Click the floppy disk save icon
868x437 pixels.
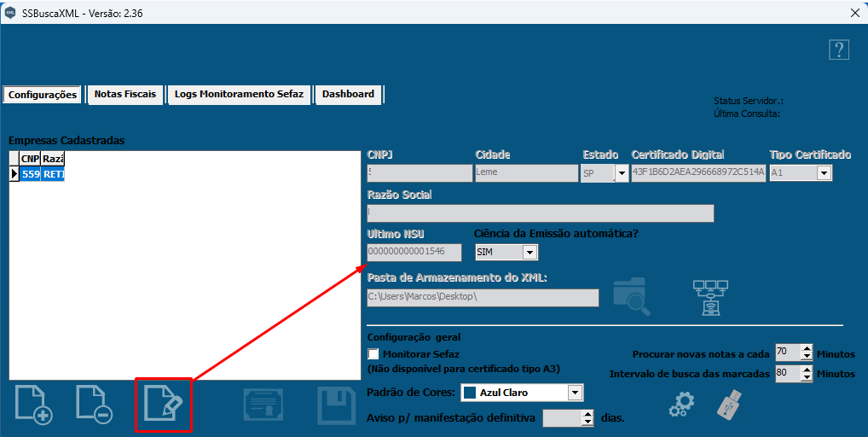click(336, 405)
